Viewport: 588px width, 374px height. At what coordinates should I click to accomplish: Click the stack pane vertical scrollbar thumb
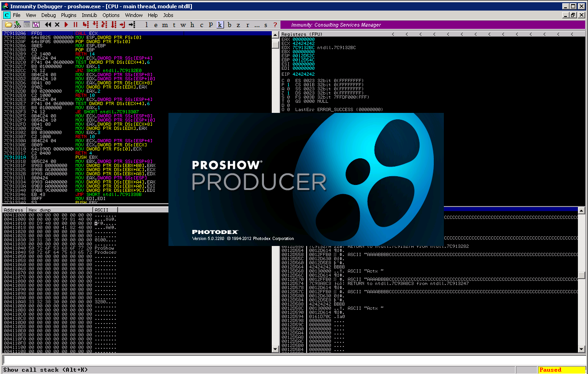click(x=582, y=275)
